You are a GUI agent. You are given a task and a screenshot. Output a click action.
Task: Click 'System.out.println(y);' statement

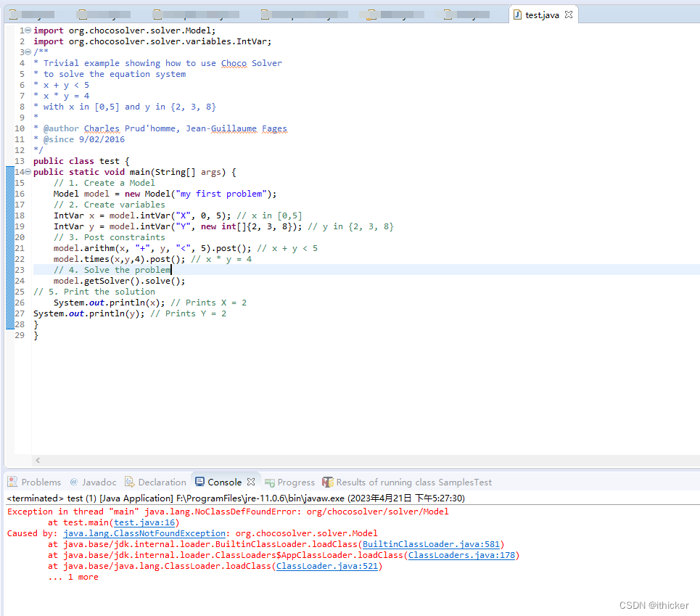pos(88,313)
